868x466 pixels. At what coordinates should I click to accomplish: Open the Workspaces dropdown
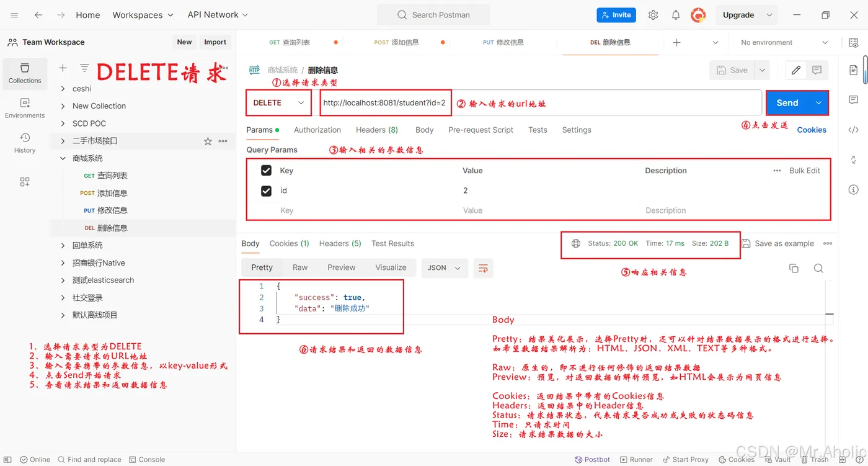tap(143, 15)
